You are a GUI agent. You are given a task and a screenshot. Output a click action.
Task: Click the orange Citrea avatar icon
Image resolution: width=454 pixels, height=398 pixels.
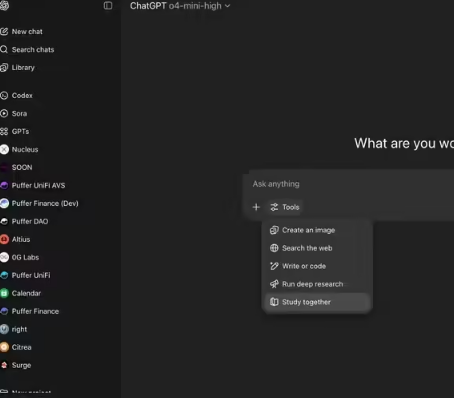(4, 348)
